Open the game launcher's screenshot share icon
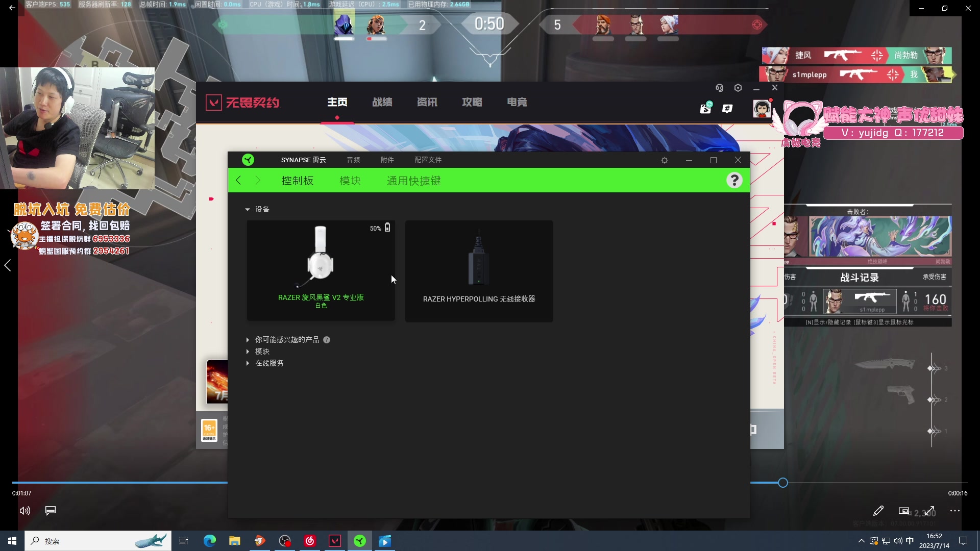The width and height of the screenshot is (980, 551). [706, 108]
